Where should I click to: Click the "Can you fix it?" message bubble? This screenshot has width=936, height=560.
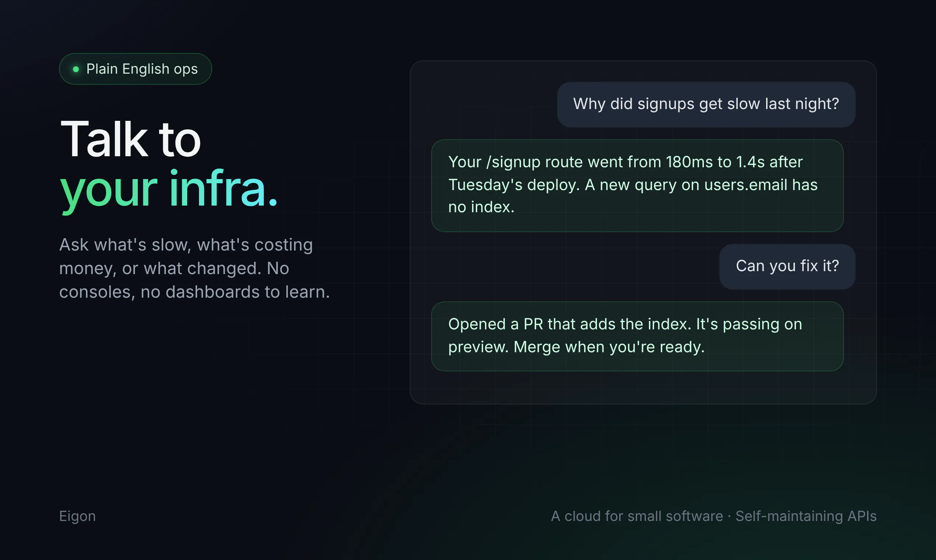[x=787, y=267]
